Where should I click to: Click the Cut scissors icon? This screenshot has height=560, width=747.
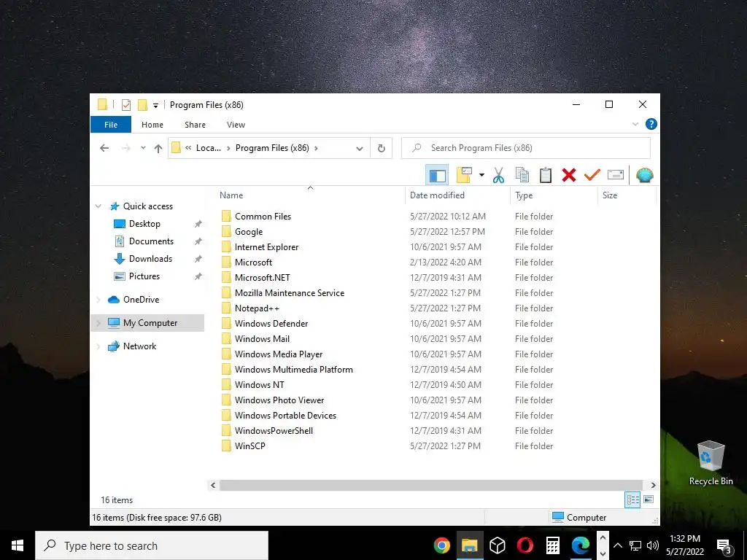[498, 175]
